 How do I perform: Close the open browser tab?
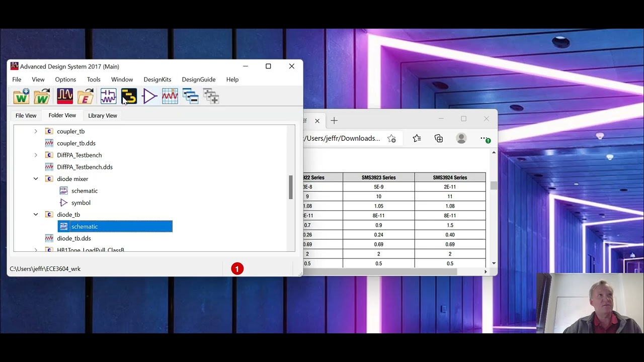[x=317, y=121]
